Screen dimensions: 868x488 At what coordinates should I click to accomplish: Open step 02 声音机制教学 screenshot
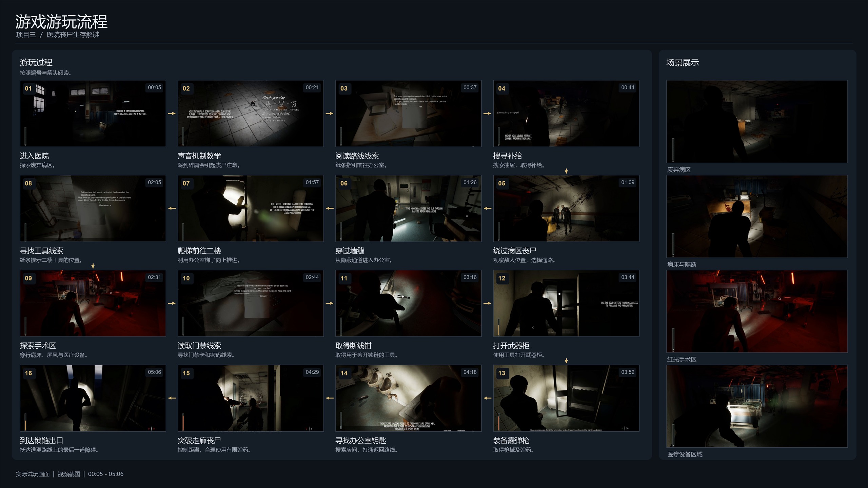pos(251,114)
